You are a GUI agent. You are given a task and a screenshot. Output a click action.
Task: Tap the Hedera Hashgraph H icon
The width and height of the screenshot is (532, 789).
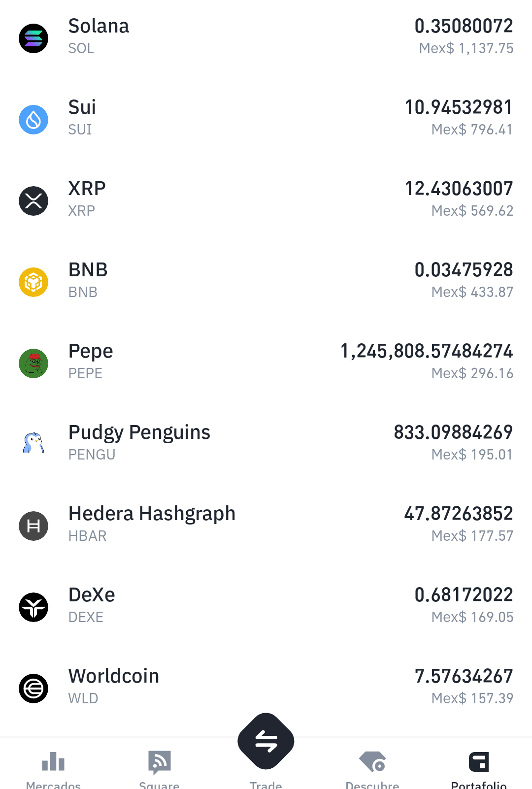coord(33,526)
